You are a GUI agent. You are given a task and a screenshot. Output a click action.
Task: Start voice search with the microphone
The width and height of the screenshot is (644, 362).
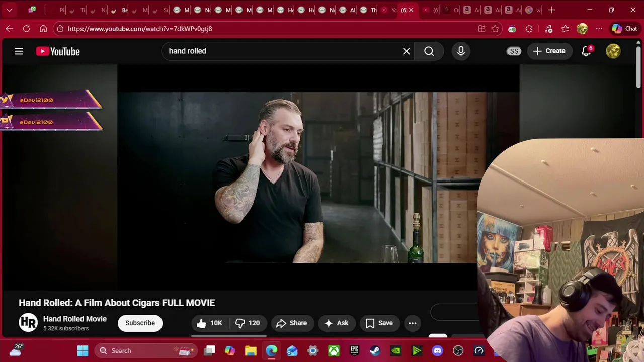[461, 51]
